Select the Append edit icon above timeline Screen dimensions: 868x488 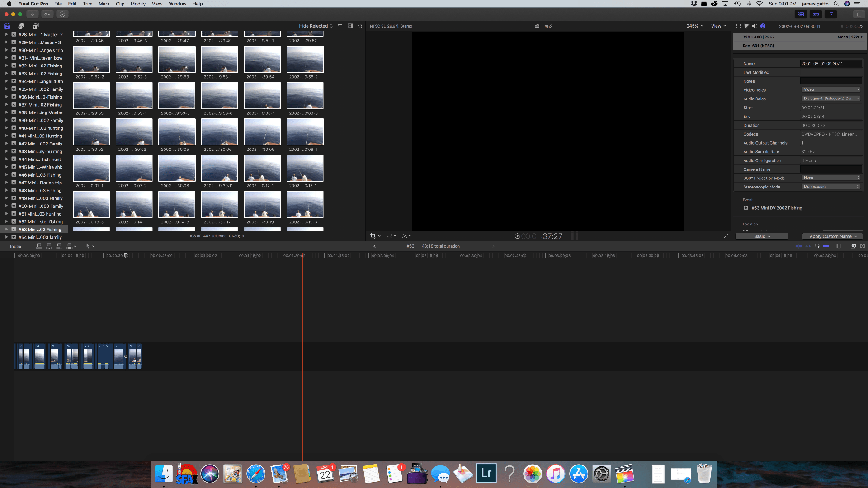(x=59, y=246)
